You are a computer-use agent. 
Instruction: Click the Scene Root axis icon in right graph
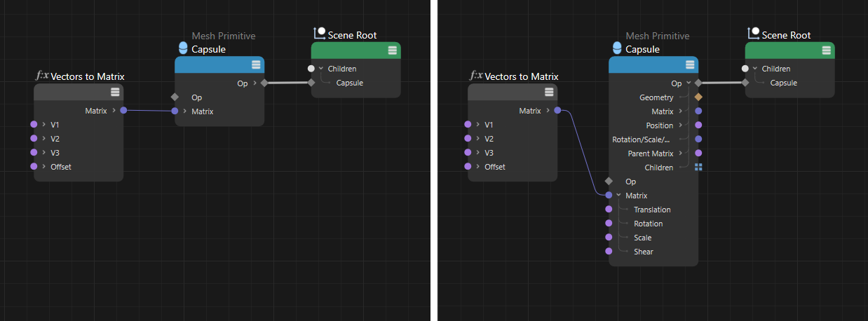click(753, 33)
